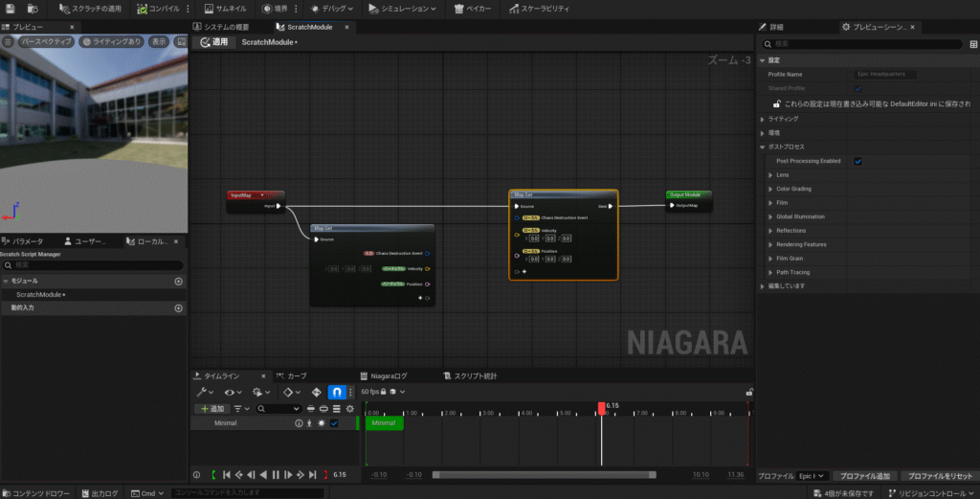This screenshot has height=499, width=980.
Task: Click the browse to asset icon
Action: (33, 9)
